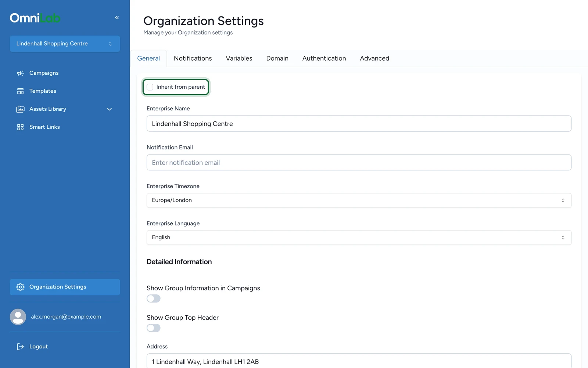The image size is (588, 368).
Task: Focus the Enterprise Name field
Action: [359, 124]
